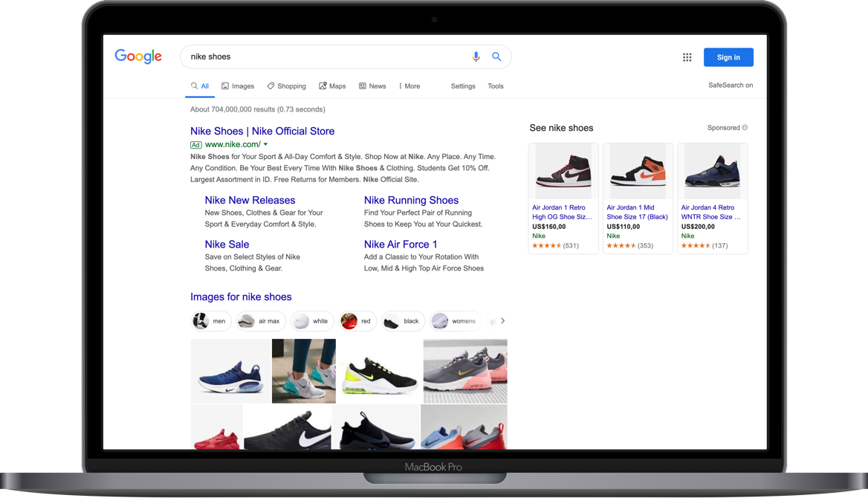The width and height of the screenshot is (868, 498).
Task: Open the Maps search tab
Action: (x=333, y=86)
